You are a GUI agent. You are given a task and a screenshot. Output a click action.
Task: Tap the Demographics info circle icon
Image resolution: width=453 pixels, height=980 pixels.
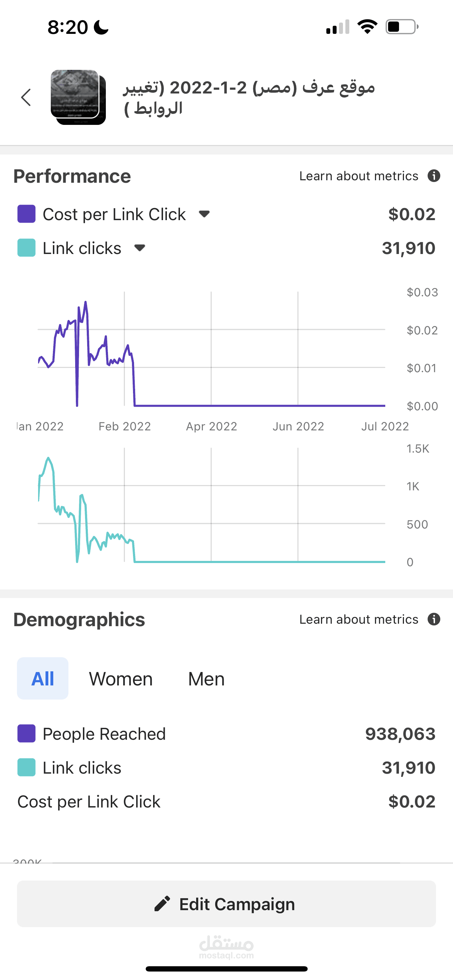tap(434, 619)
